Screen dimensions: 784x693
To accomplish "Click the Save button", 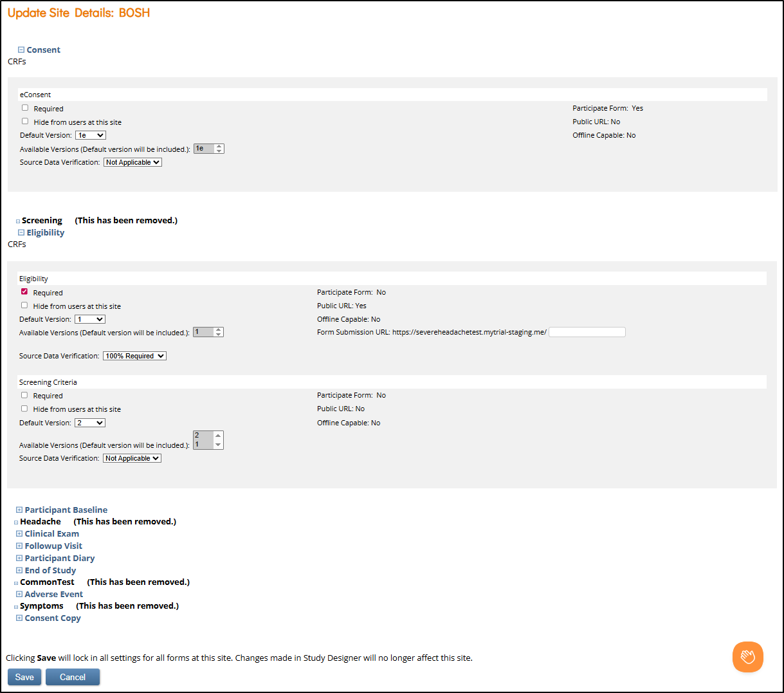I will [24, 677].
